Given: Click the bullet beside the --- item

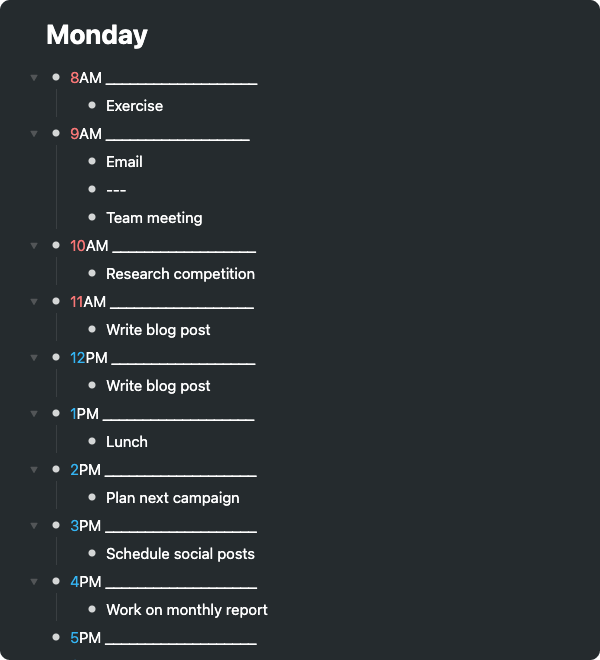Looking at the screenshot, I should tap(92, 189).
